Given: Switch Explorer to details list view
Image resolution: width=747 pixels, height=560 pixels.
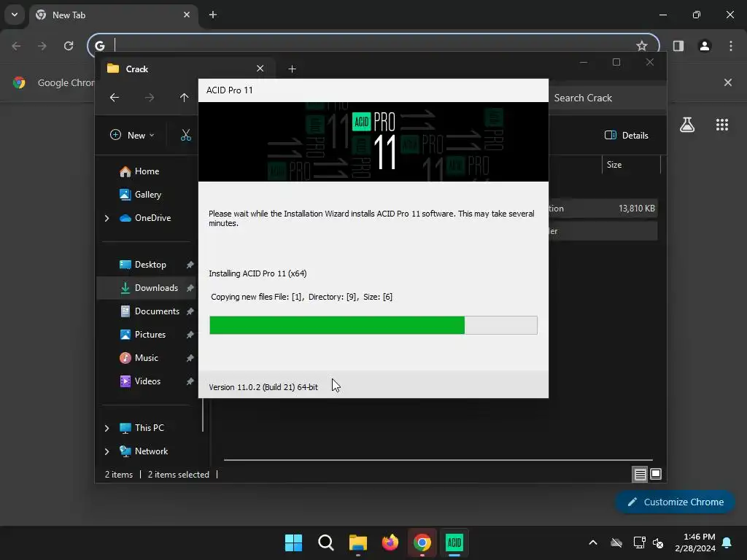Looking at the screenshot, I should 640,474.
